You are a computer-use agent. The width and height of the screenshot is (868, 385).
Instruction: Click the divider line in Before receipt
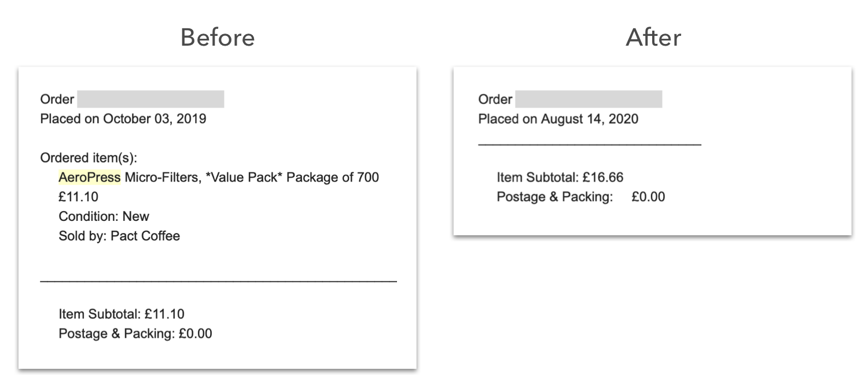point(218,281)
